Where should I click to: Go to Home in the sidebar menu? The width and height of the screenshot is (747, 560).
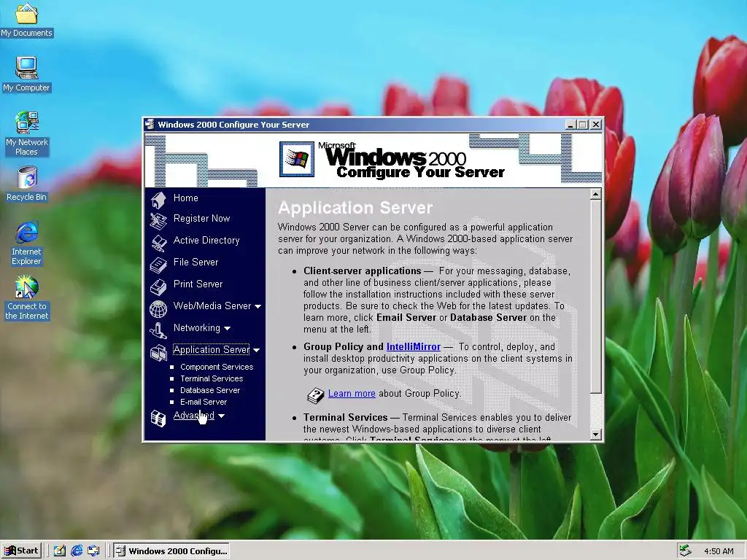186,198
